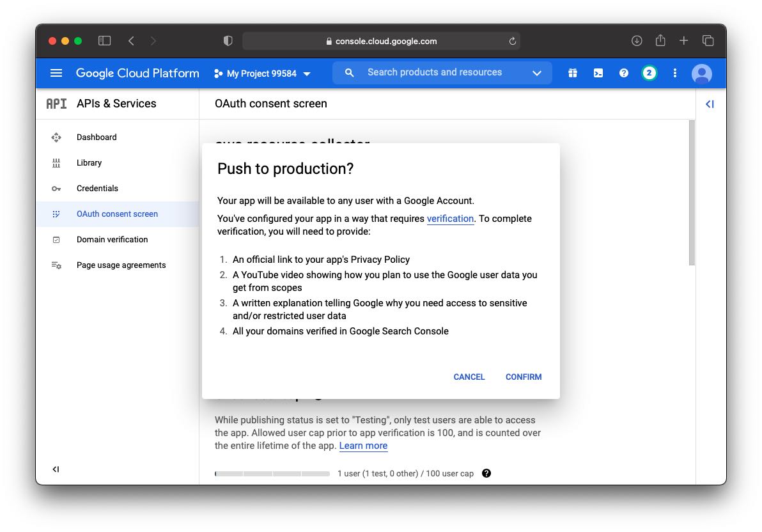The image size is (762, 532).
Task: Click the OAuth consent screen dots icon
Action: point(56,214)
